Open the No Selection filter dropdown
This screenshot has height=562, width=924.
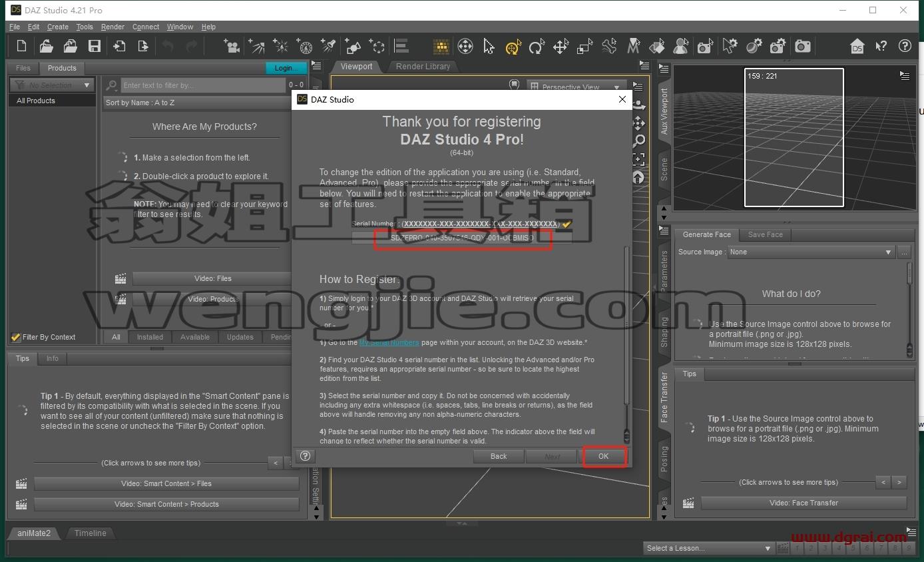coord(51,85)
